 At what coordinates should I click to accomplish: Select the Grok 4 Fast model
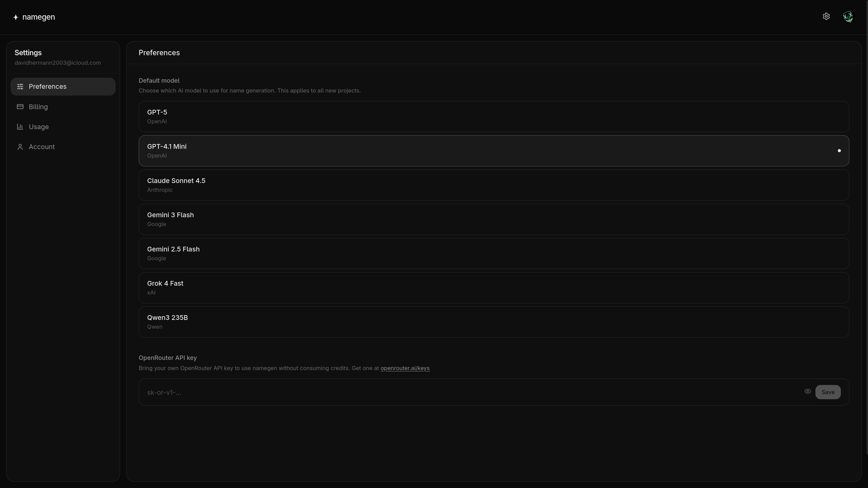click(x=494, y=288)
